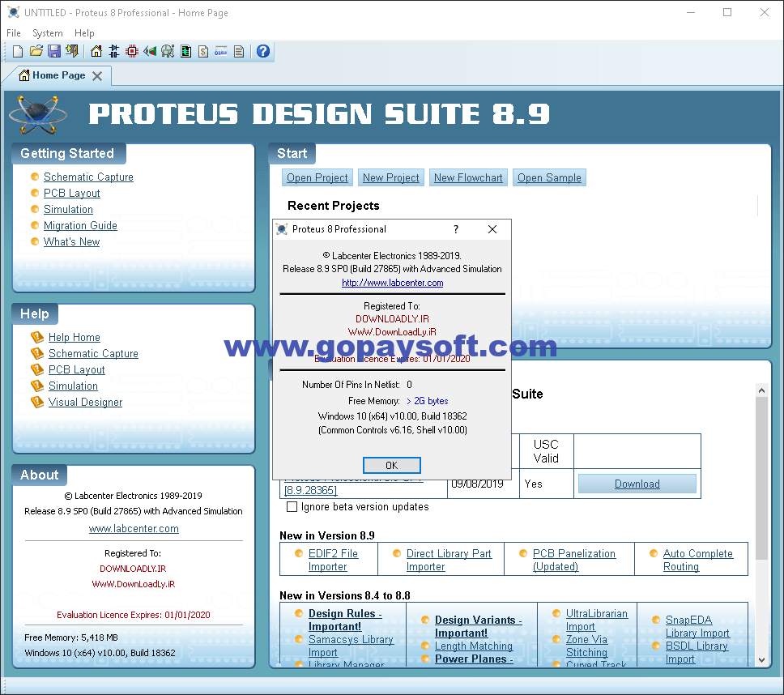Open the Help menu
The height and width of the screenshot is (695, 784).
coord(84,33)
